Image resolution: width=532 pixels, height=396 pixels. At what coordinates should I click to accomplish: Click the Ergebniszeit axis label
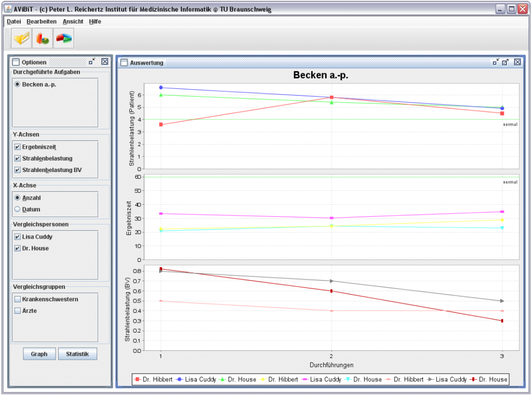click(x=129, y=218)
